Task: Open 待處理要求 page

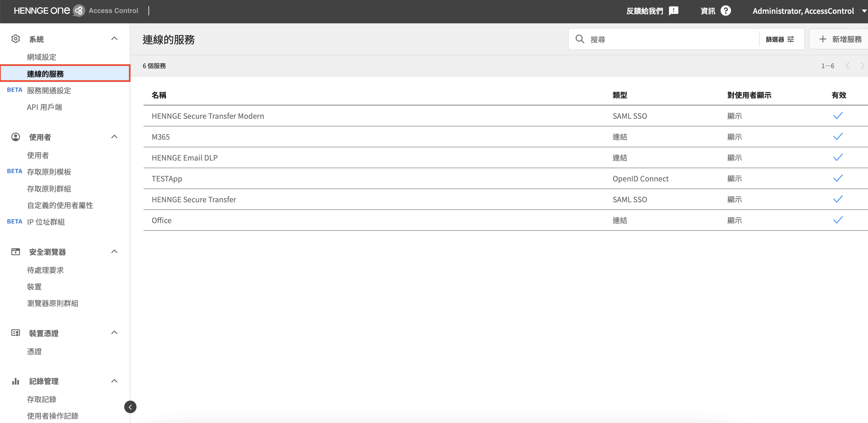Action: [x=45, y=270]
